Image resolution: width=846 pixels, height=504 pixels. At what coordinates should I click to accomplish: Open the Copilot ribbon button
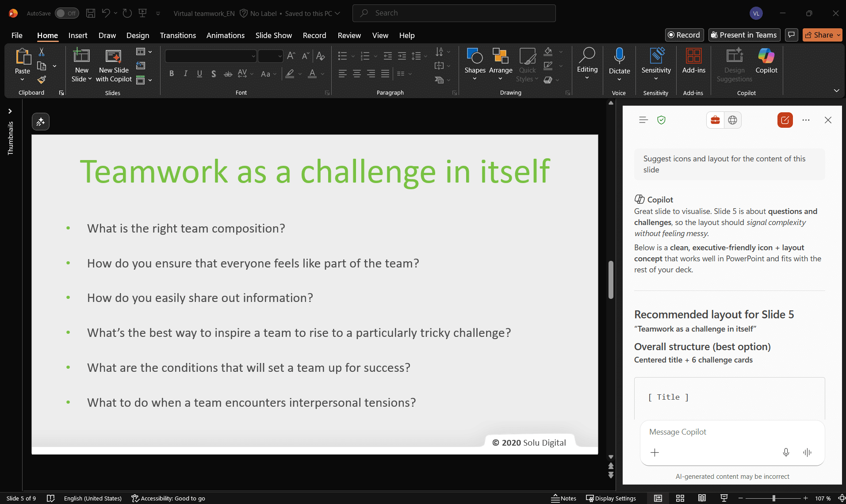766,61
